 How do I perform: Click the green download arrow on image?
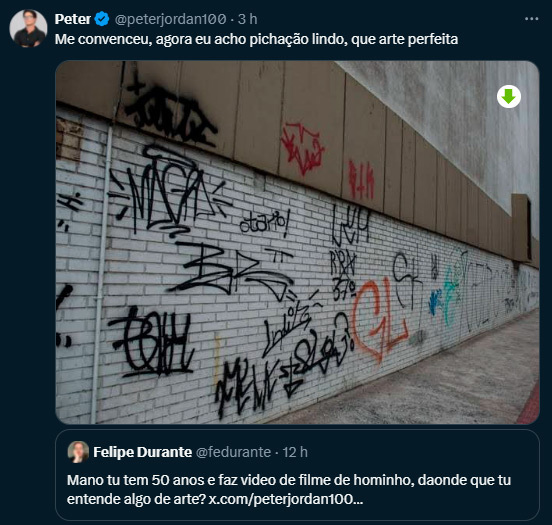point(509,96)
